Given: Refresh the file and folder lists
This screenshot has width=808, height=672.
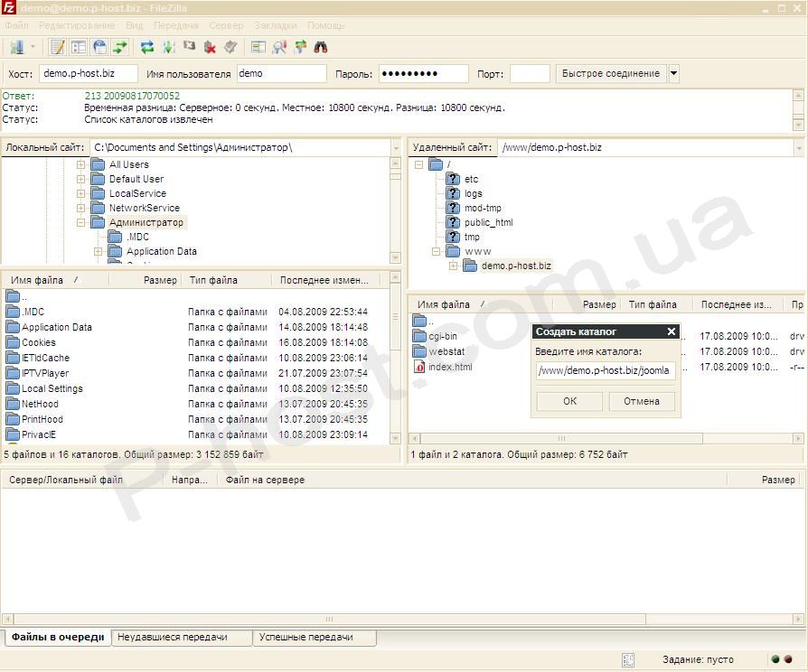Looking at the screenshot, I should pyautogui.click(x=147, y=47).
